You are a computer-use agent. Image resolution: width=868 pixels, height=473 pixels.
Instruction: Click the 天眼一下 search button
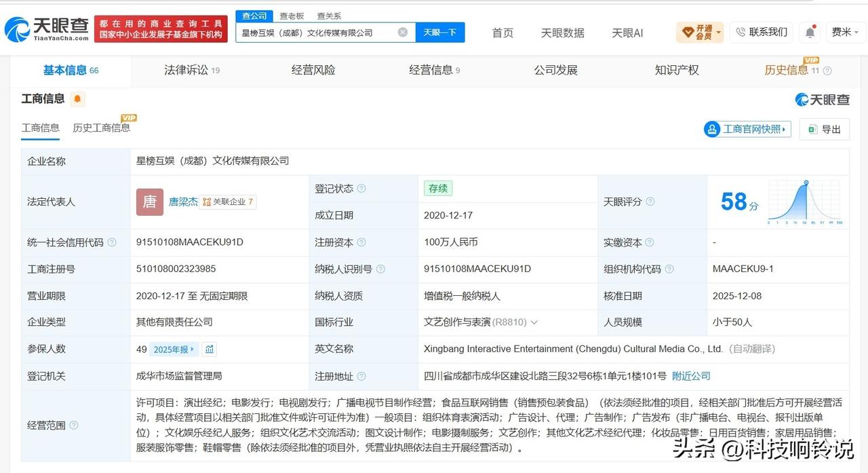(440, 32)
